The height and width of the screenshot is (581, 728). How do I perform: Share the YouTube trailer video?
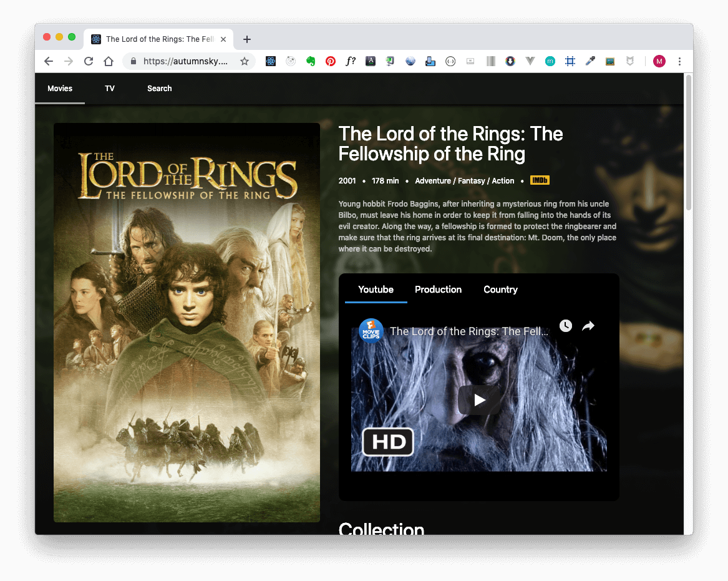[588, 326]
